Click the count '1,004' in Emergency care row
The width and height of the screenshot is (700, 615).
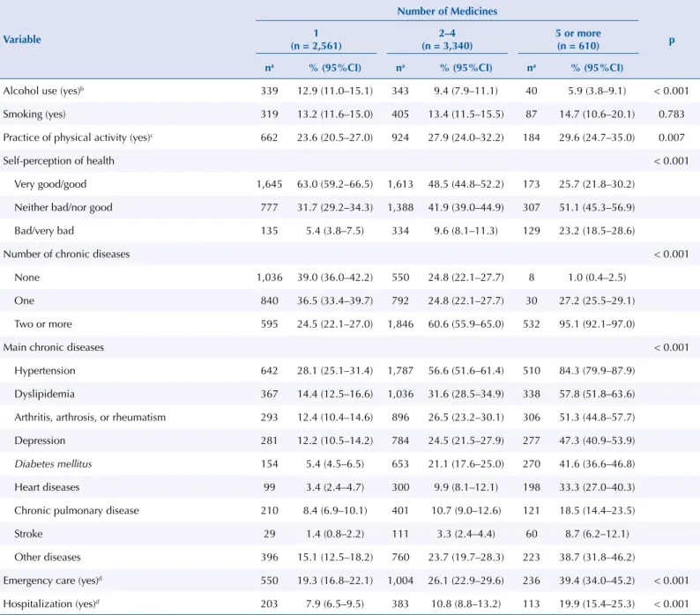tap(400, 581)
